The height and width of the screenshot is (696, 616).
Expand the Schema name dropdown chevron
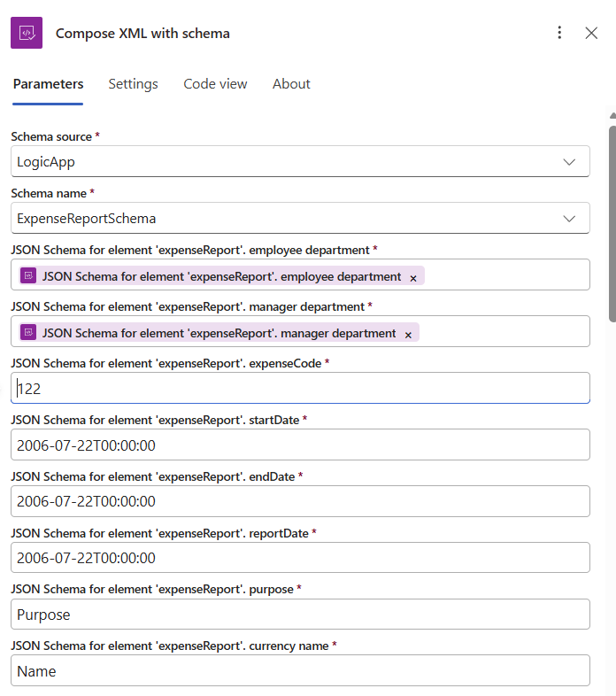pos(569,219)
